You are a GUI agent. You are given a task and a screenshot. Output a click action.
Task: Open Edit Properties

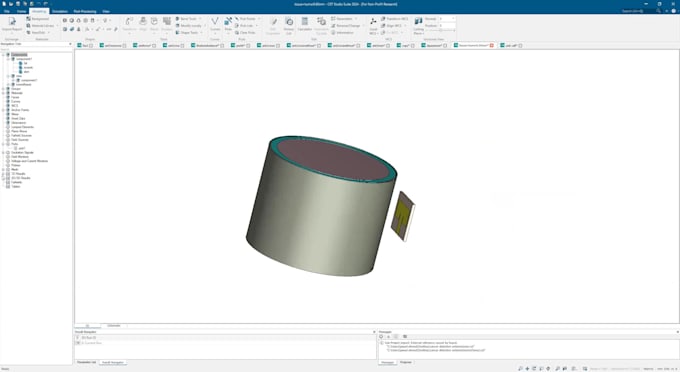coord(273,25)
